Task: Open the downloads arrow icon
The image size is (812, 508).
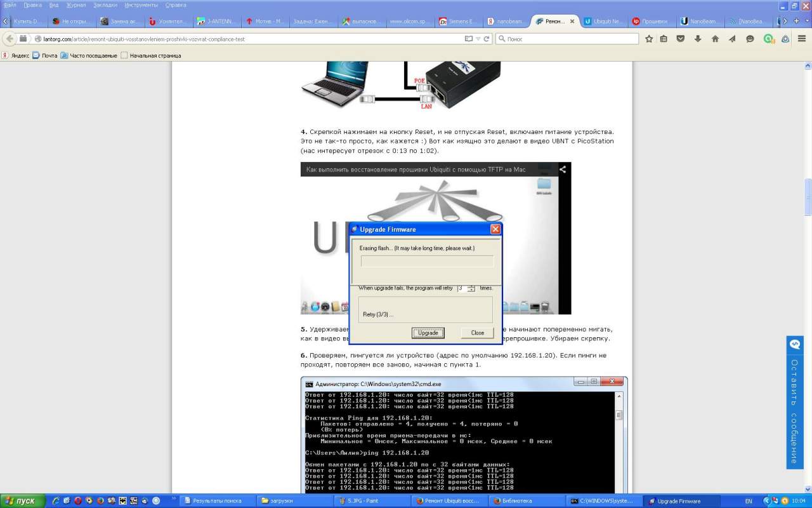Action: click(698, 39)
